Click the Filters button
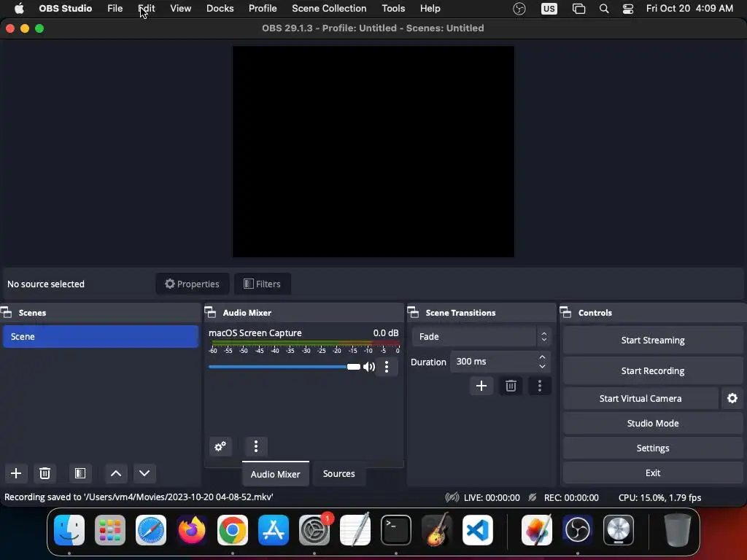 [x=263, y=284]
